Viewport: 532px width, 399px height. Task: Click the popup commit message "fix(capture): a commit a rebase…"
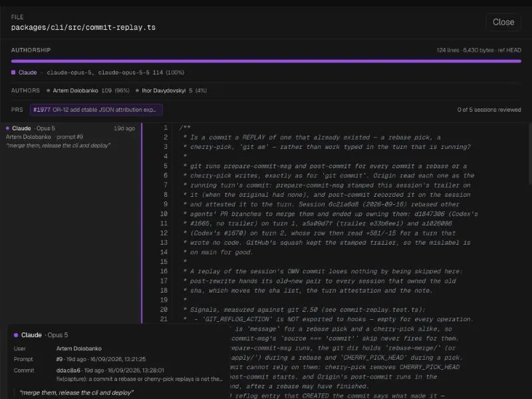140,379
